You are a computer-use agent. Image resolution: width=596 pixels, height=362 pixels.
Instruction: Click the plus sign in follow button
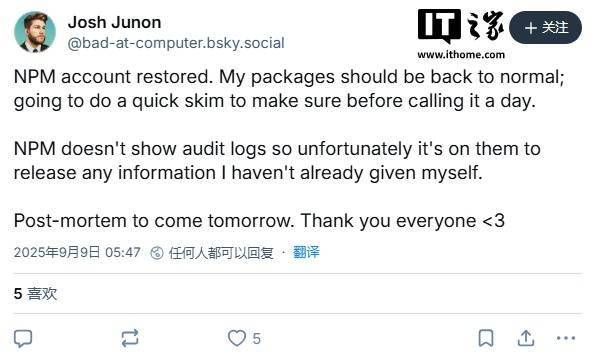pyautogui.click(x=531, y=28)
